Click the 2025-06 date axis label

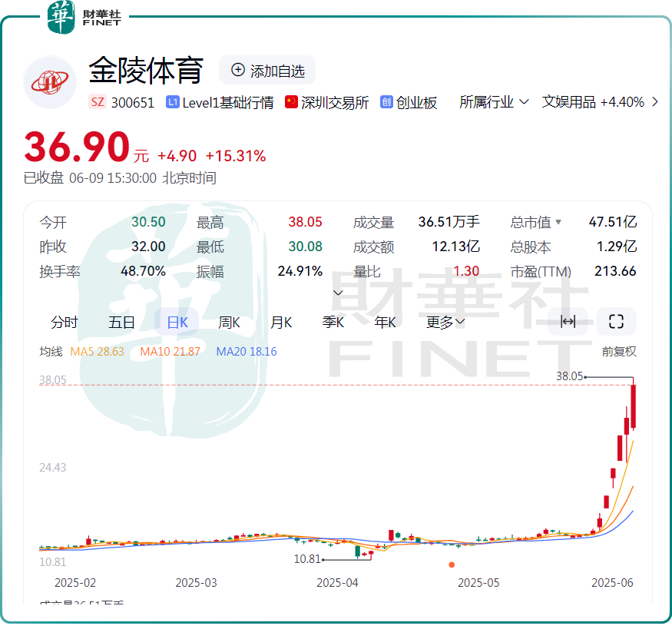pos(612,583)
